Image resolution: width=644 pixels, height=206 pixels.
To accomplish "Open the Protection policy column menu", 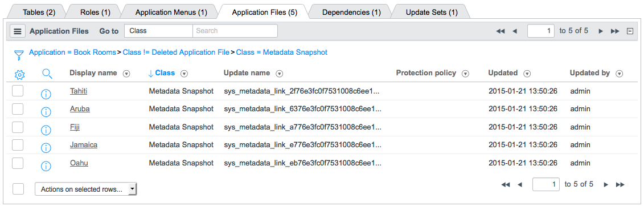I will click(465, 74).
